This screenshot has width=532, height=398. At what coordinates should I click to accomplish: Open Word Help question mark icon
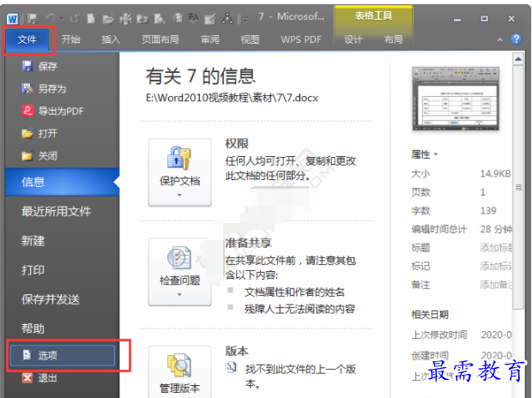(x=517, y=39)
